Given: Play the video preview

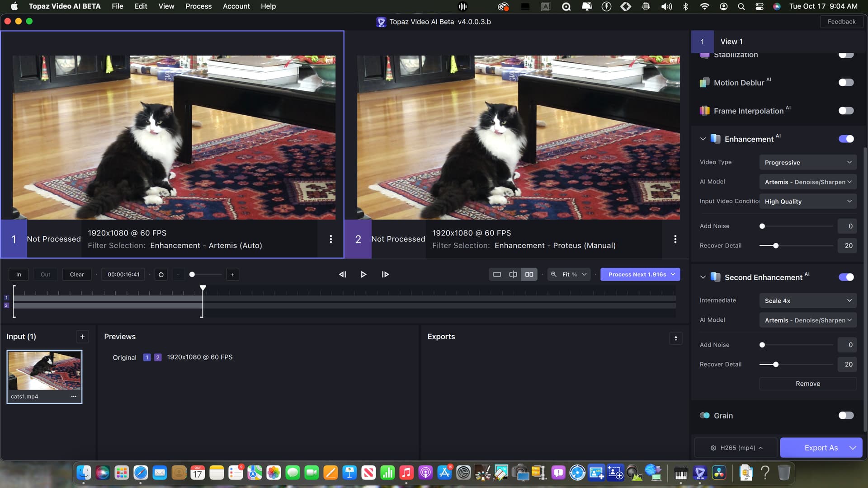Looking at the screenshot, I should (x=363, y=274).
